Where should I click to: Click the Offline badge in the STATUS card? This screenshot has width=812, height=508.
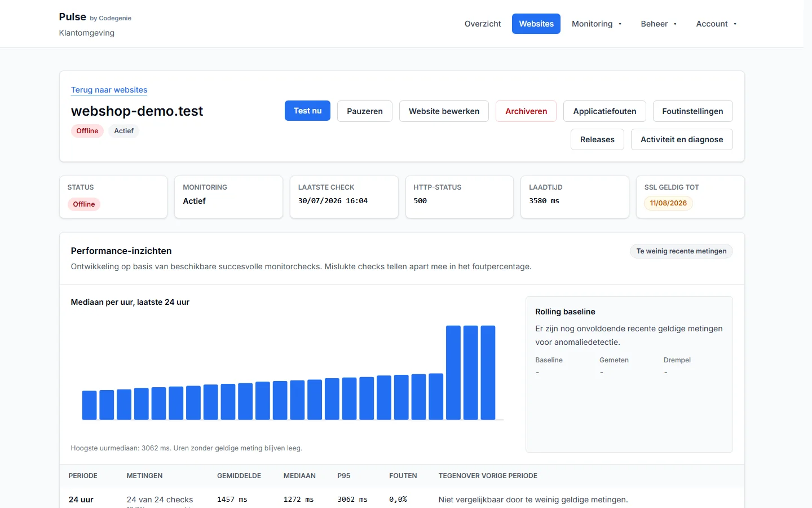pyautogui.click(x=84, y=204)
